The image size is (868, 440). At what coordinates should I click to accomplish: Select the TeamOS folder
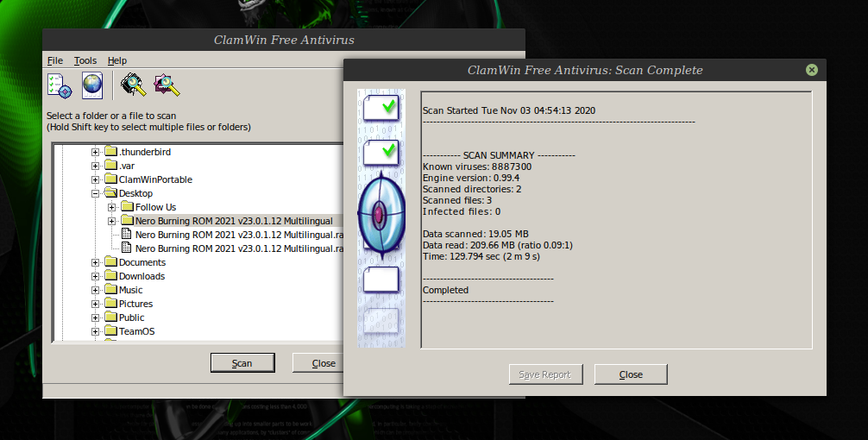[x=136, y=331]
